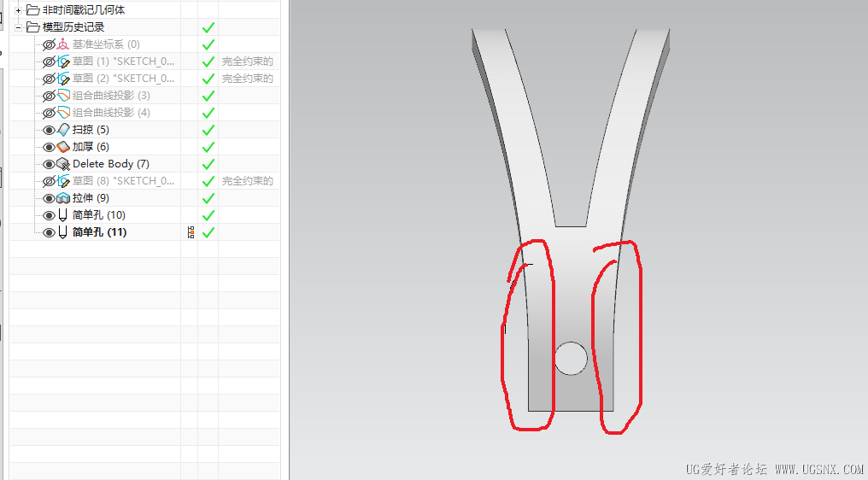Toggle visibility of 草图 (8) sketch

(49, 181)
